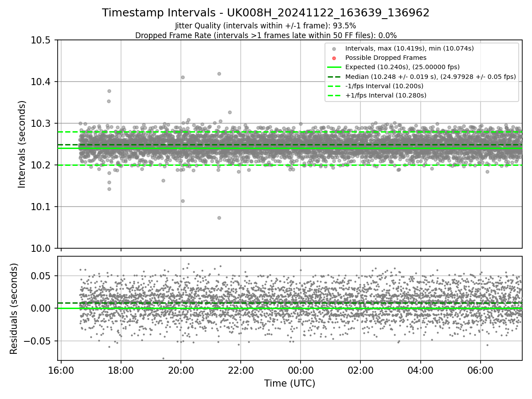Click the plot title 'Timestamp Intervals - UK008H_20241122_163639_136962'
Image resolution: width=532 pixels, height=399 pixels.
point(266,13)
